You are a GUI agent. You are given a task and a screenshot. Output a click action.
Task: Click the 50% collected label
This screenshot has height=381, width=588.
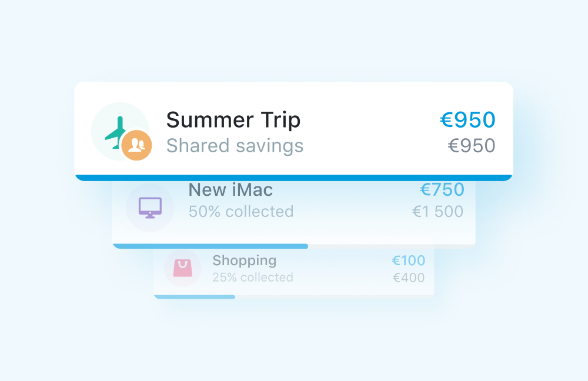[x=240, y=212]
